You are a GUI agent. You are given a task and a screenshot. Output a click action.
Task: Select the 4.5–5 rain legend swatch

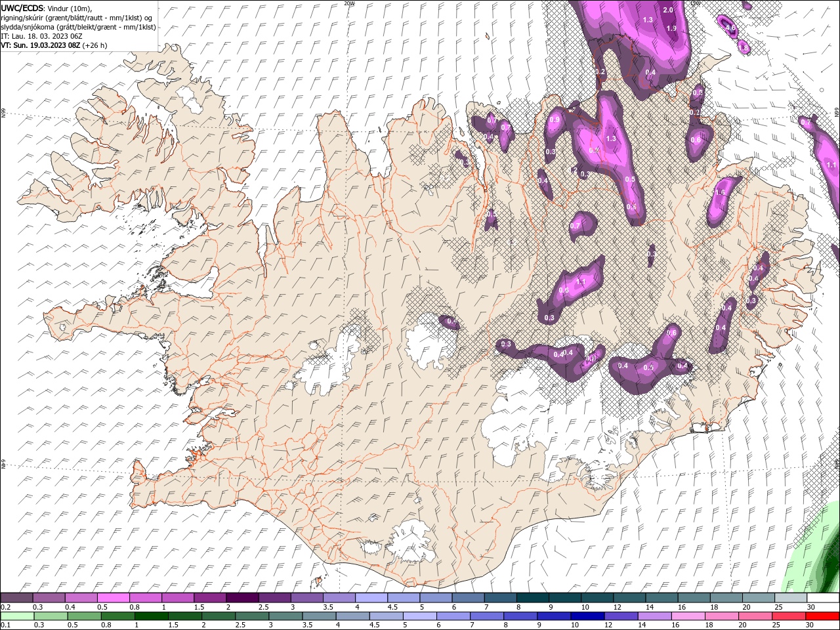point(386,616)
